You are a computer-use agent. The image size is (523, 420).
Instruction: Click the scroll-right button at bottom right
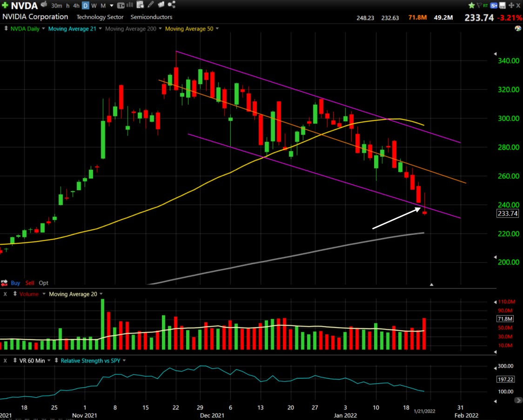[518, 400]
